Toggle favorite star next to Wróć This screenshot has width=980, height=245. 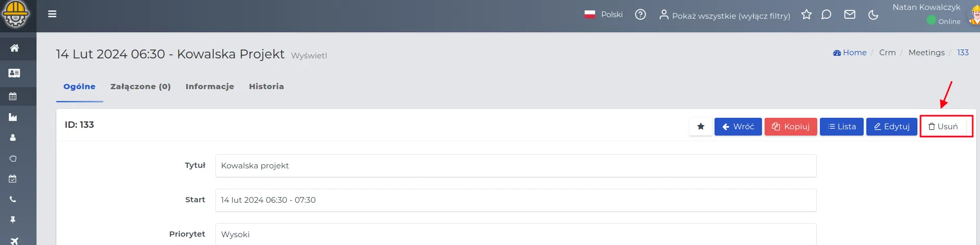pos(700,127)
